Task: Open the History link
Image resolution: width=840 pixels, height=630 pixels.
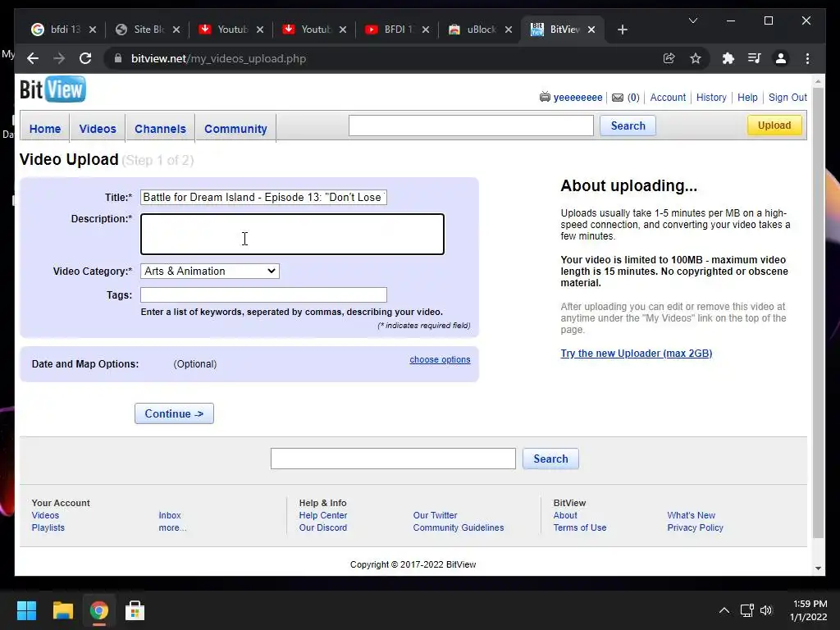Action: tap(711, 98)
